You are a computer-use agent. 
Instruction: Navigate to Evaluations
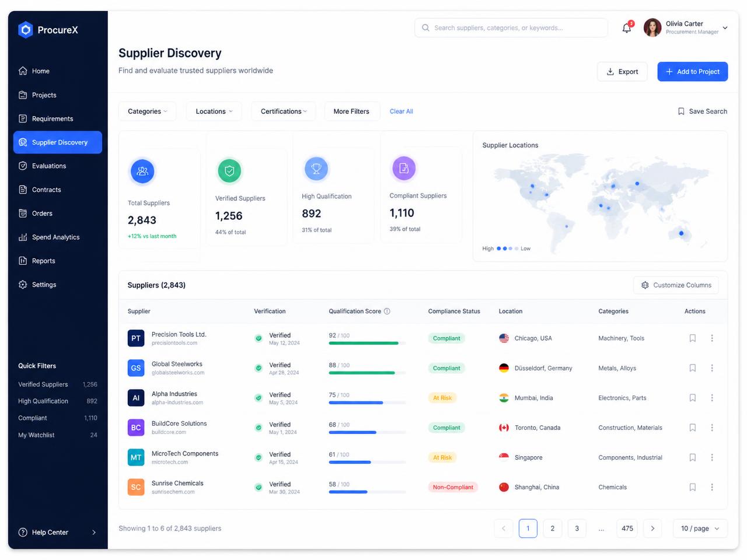58,166
